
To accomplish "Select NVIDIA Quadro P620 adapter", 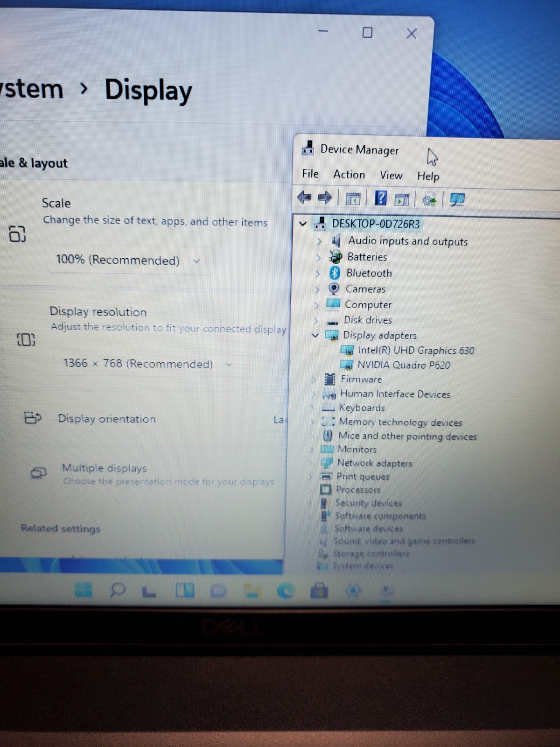I will pyautogui.click(x=404, y=365).
